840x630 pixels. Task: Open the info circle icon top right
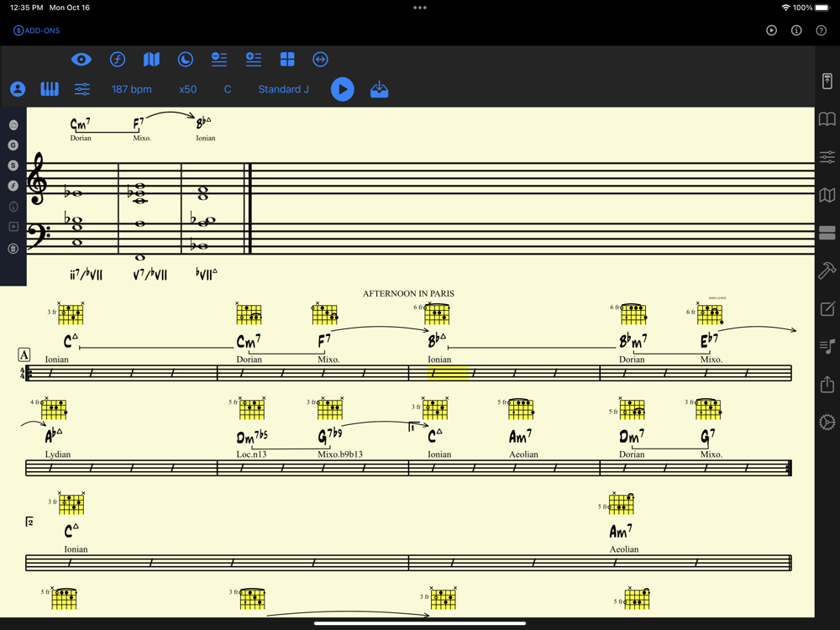[796, 30]
